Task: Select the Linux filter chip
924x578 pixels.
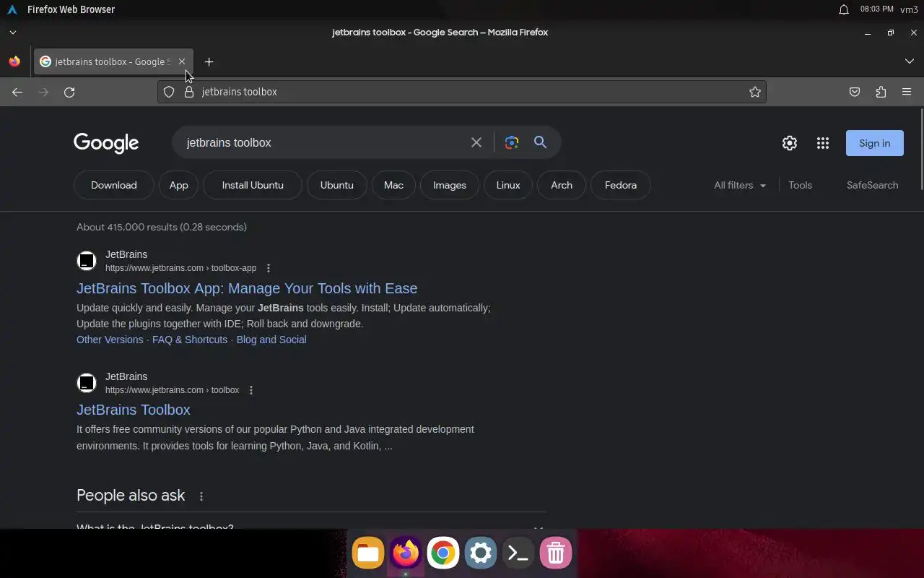Action: click(508, 185)
